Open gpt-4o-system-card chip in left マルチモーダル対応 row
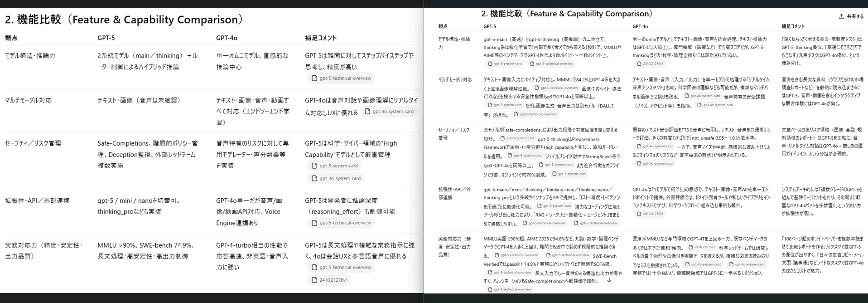Screen dimensions: 868x303 click(x=389, y=112)
